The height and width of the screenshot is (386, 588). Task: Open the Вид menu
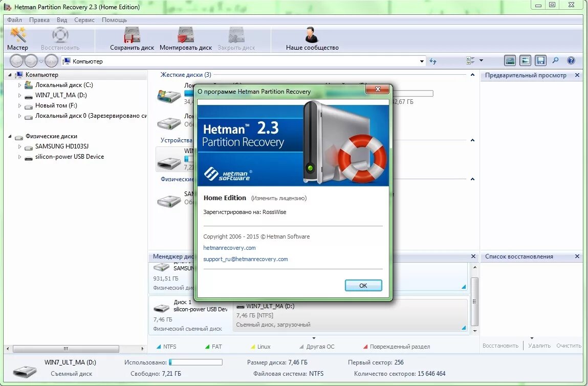pyautogui.click(x=62, y=20)
